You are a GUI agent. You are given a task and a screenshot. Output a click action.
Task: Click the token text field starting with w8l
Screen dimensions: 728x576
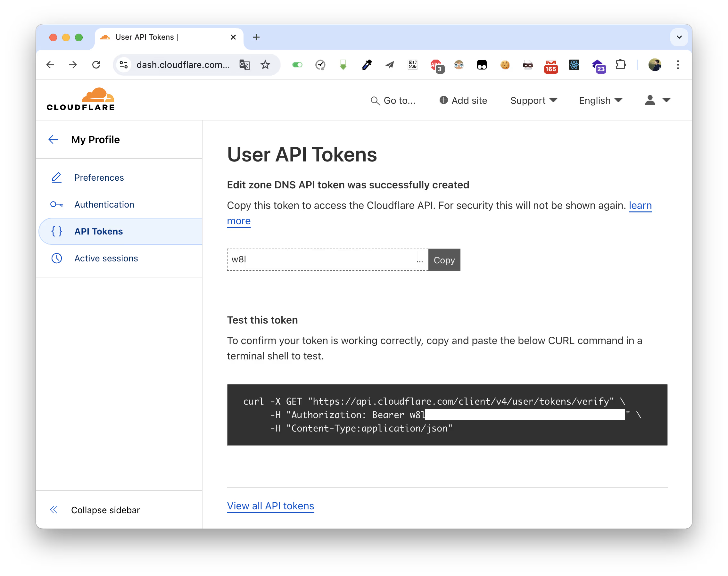[327, 260]
